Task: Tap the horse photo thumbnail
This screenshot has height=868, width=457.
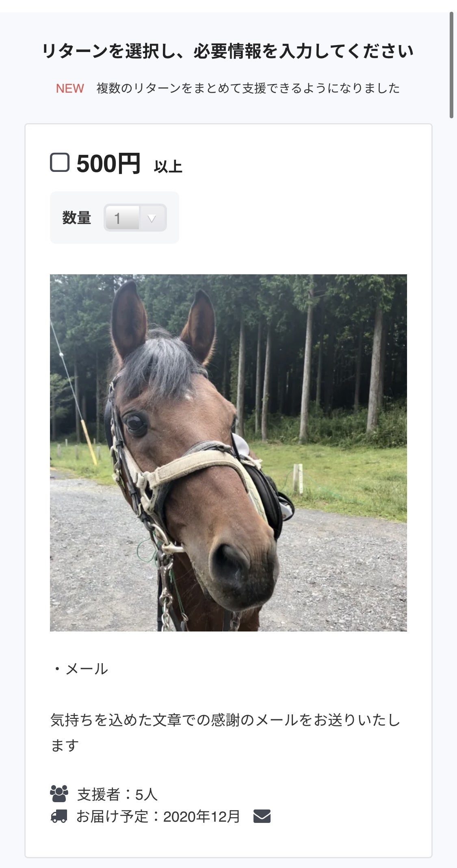Action: 228,453
